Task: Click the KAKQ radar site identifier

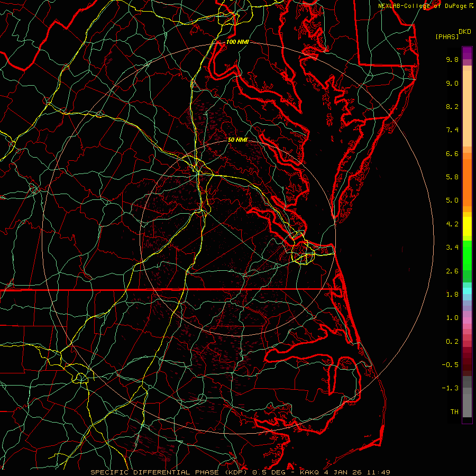Action: (309, 472)
